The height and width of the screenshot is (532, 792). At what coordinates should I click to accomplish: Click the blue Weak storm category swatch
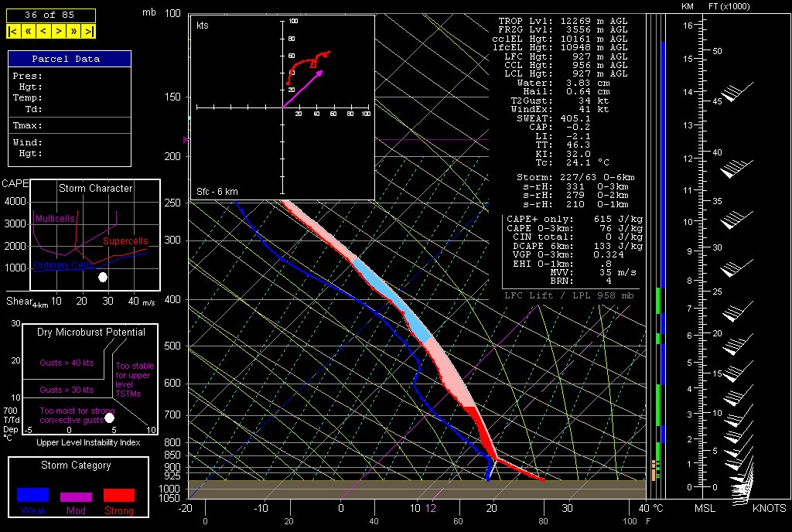(33, 495)
